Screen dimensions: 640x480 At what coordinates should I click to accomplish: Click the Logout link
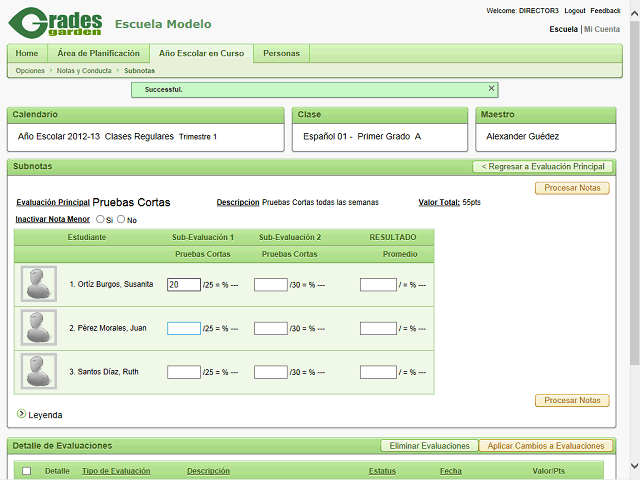pyautogui.click(x=574, y=10)
